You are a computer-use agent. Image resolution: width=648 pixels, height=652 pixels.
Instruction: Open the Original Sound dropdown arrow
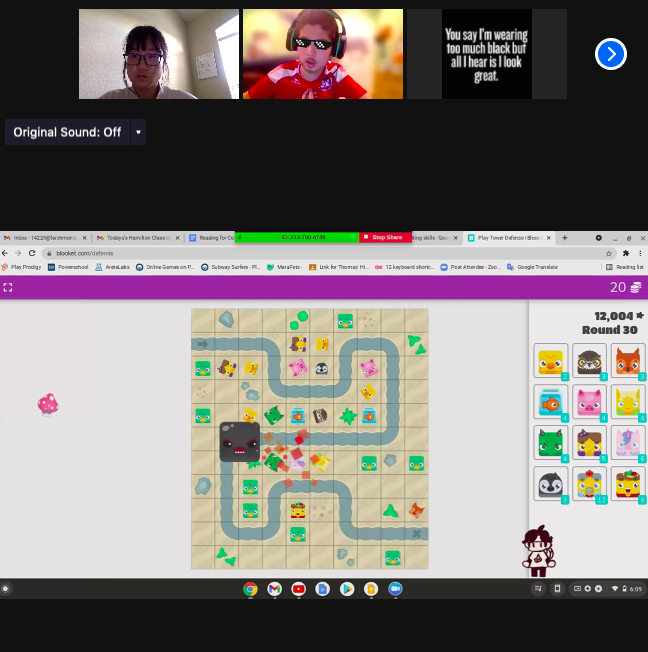[x=139, y=132]
